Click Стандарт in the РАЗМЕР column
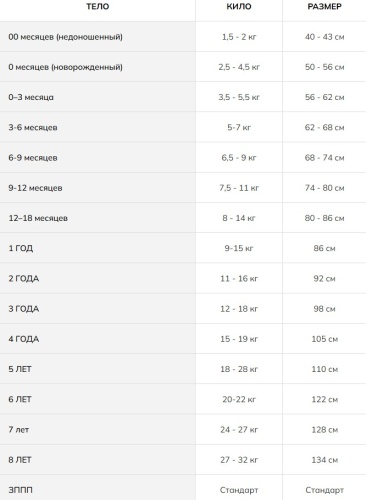The height and width of the screenshot is (500, 366). click(x=324, y=490)
